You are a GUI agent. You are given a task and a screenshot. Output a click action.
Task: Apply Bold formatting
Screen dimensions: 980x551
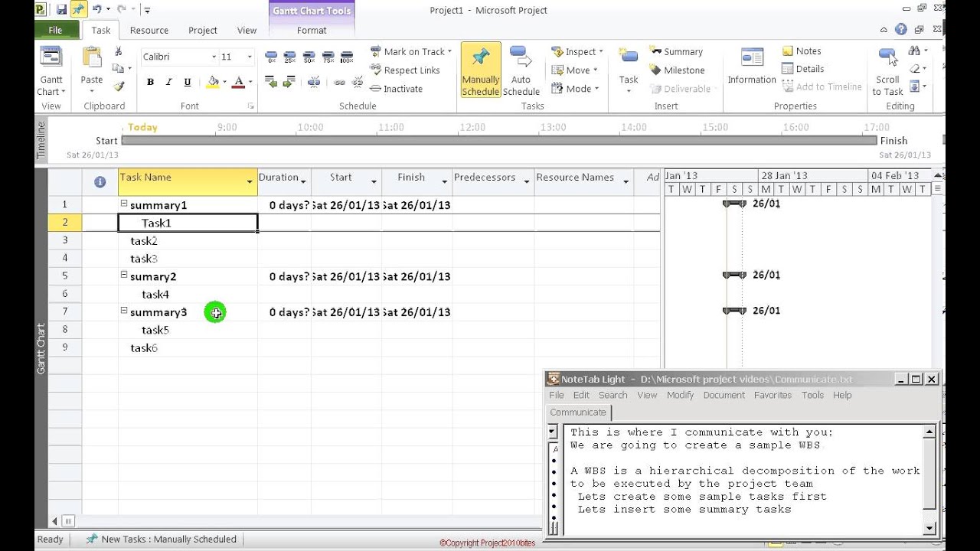(150, 82)
